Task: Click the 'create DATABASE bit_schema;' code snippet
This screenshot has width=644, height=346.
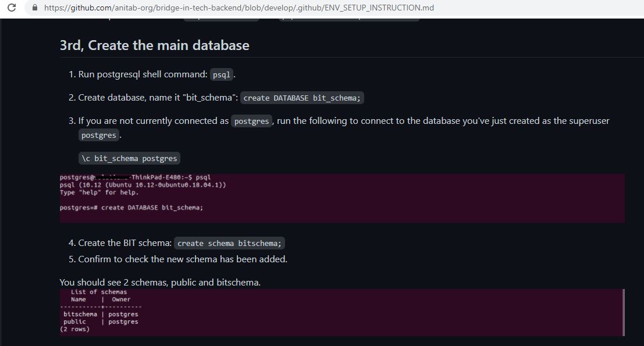Action: (302, 98)
